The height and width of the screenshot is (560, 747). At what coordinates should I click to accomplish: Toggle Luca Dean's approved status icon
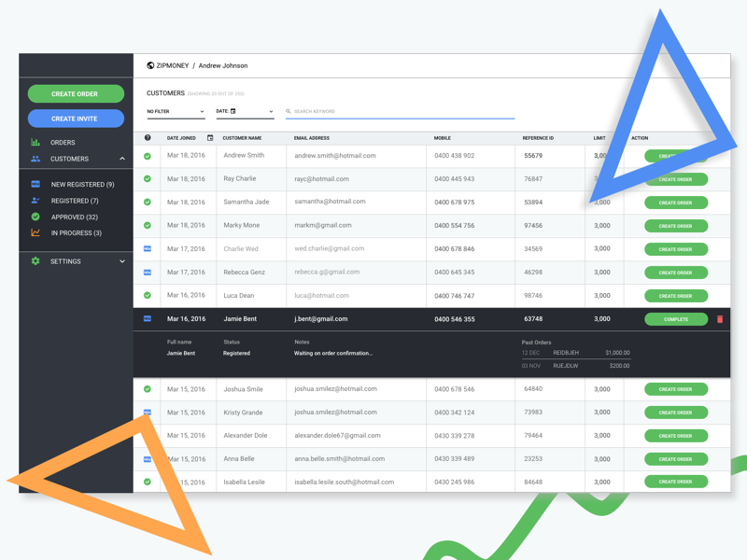147,296
